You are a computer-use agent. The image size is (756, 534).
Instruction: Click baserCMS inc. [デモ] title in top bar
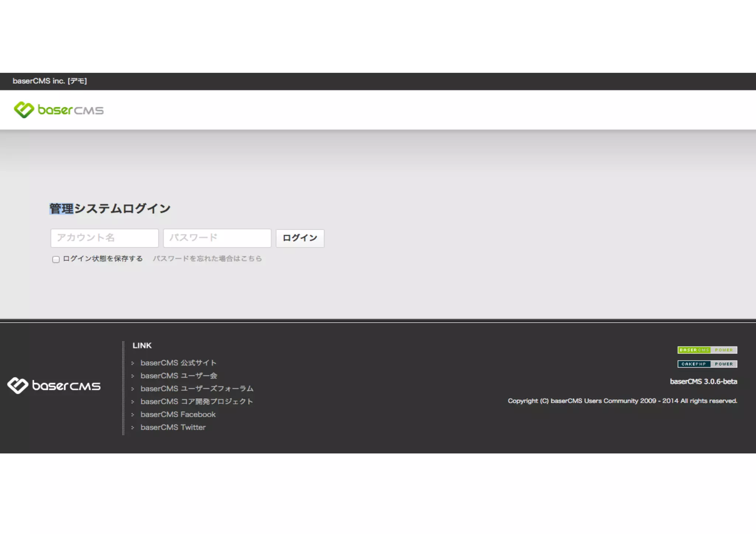click(50, 81)
